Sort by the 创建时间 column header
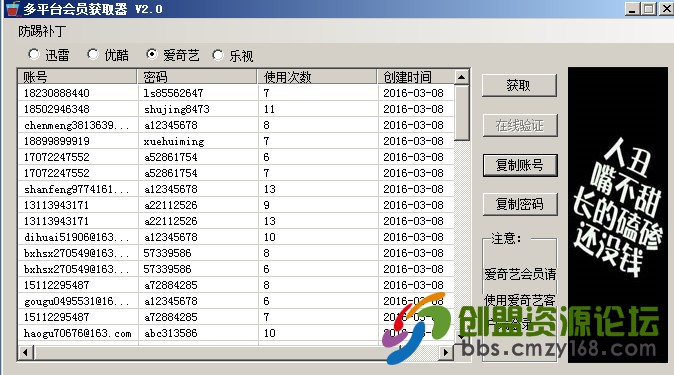674x375 pixels. [415, 77]
